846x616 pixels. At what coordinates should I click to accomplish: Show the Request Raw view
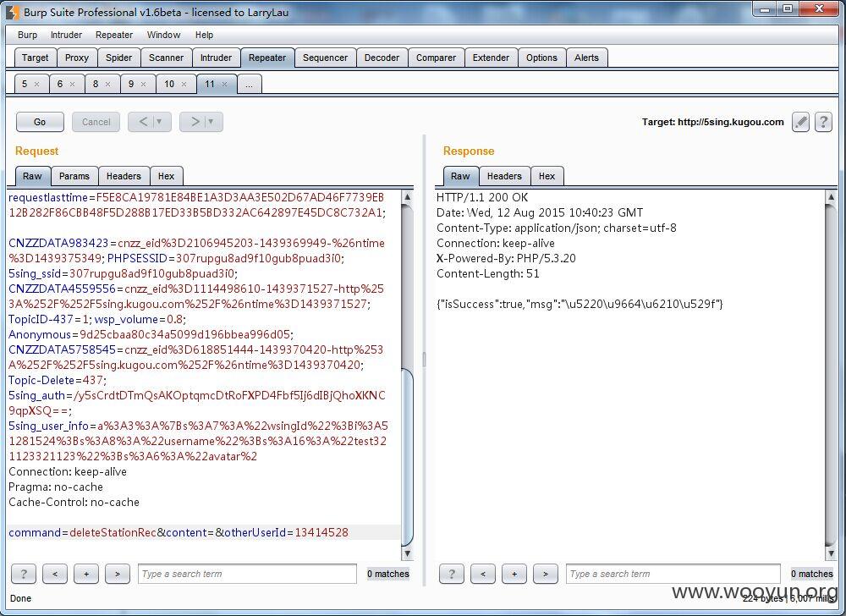[32, 176]
